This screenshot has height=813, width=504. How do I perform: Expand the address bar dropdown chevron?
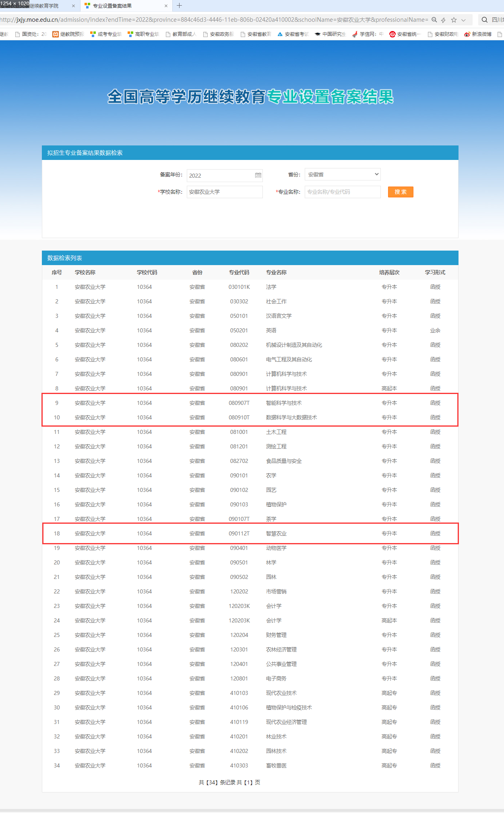point(464,20)
